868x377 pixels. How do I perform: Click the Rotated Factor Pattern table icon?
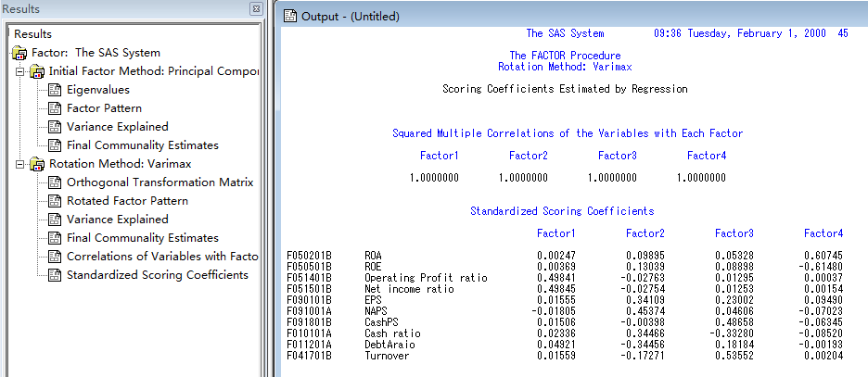(x=54, y=201)
